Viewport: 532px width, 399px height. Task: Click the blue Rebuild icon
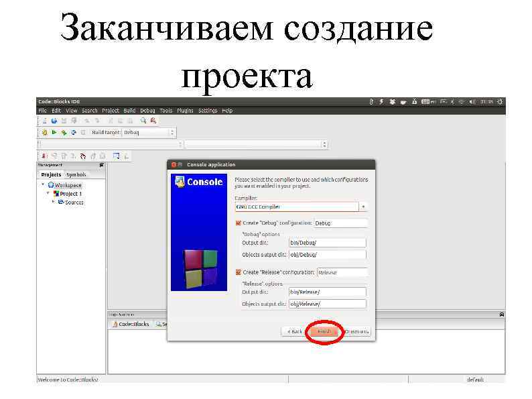tap(74, 132)
